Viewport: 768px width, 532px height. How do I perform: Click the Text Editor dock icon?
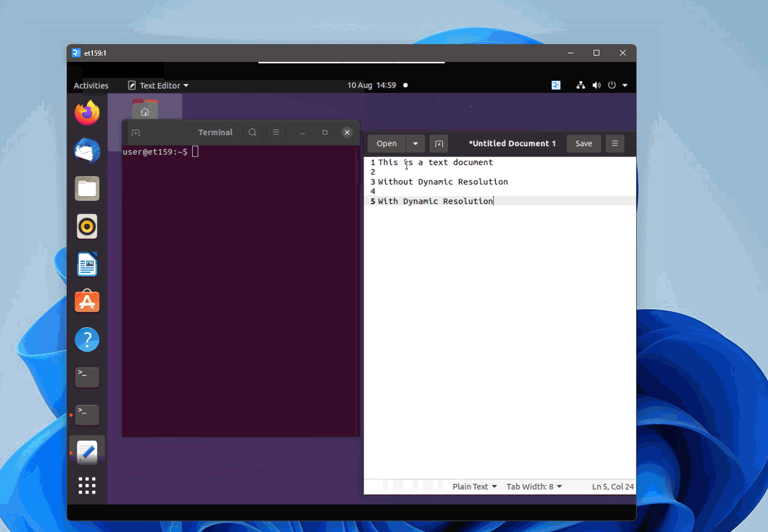[x=87, y=452]
